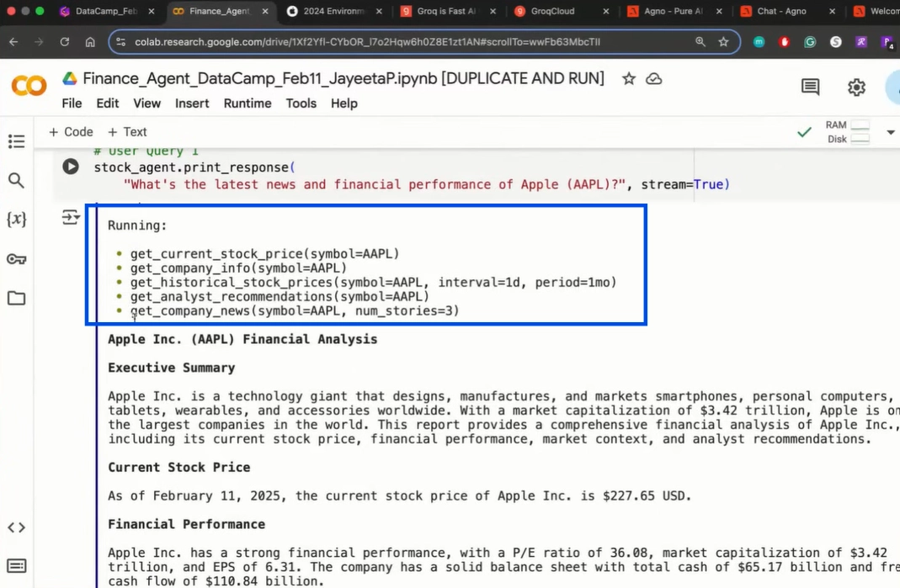The image size is (900, 588).
Task: Star the notebook in Drive
Action: click(x=629, y=79)
